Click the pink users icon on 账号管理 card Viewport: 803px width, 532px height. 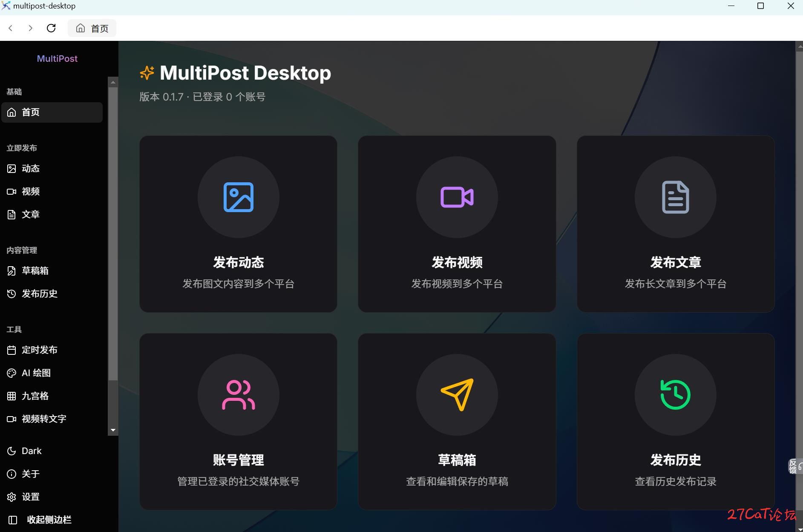pos(239,395)
